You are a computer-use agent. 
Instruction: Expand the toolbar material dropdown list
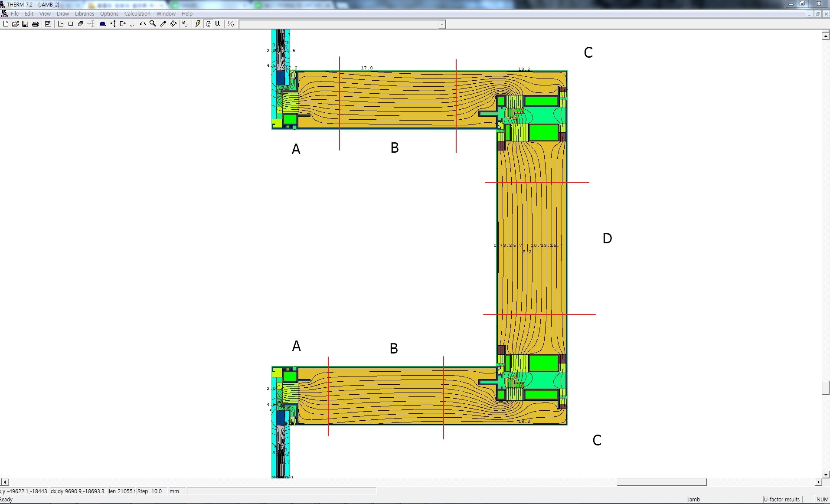pyautogui.click(x=441, y=25)
